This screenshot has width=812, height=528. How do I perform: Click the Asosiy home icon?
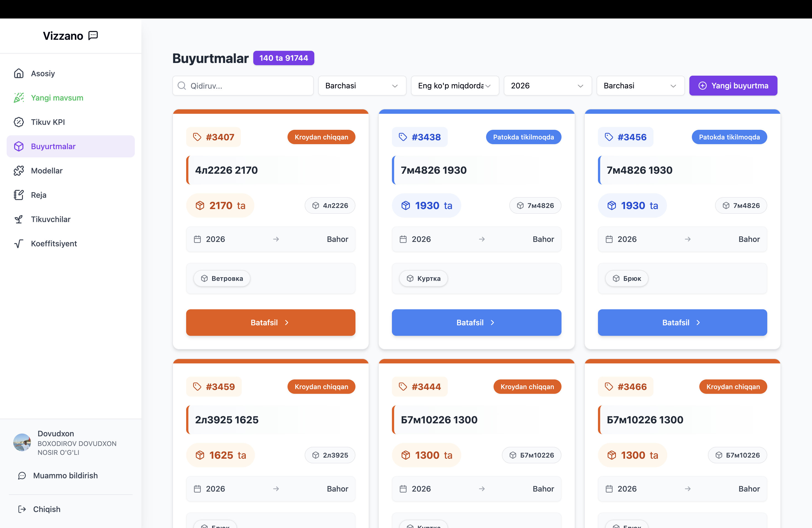pos(19,73)
